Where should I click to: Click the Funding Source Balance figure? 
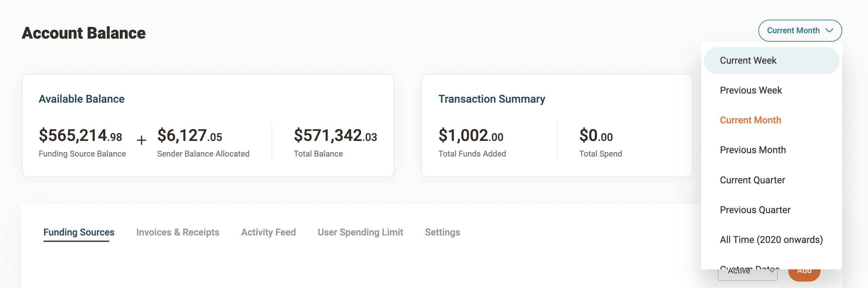click(x=80, y=136)
